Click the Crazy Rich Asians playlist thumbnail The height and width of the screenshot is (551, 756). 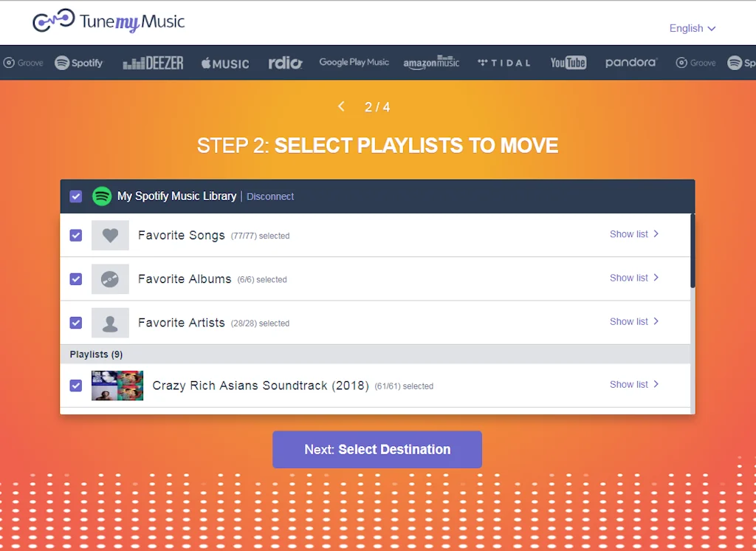pyautogui.click(x=117, y=385)
